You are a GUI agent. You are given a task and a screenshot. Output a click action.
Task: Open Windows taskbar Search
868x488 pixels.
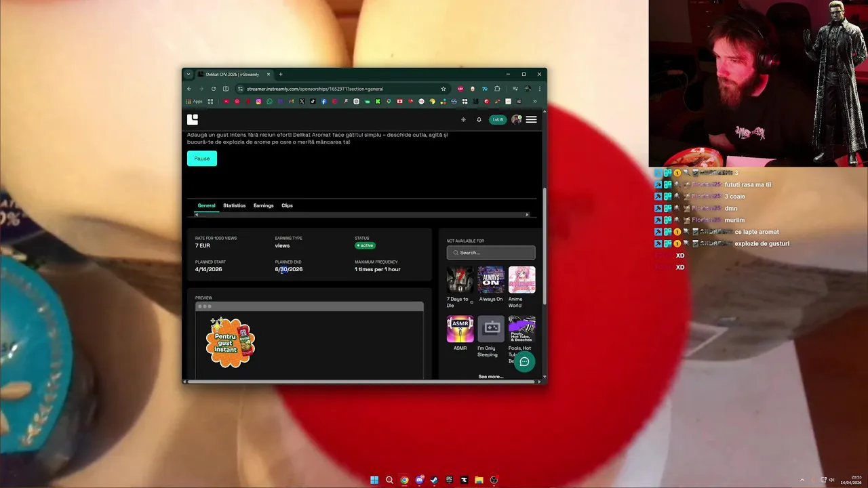tap(389, 480)
